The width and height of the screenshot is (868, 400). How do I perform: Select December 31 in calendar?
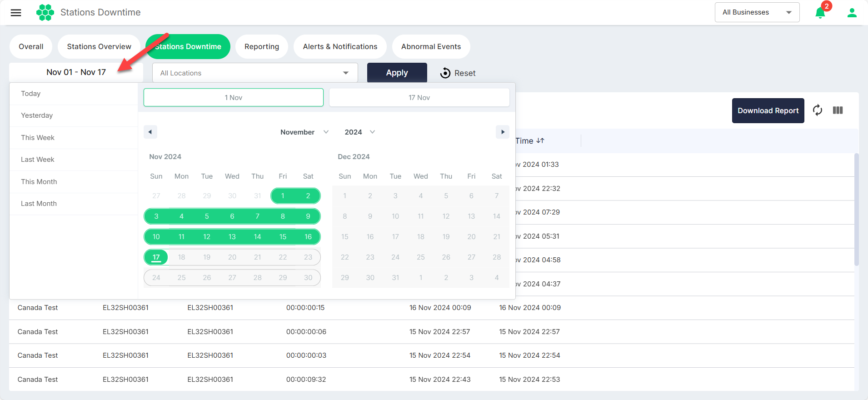tap(395, 278)
